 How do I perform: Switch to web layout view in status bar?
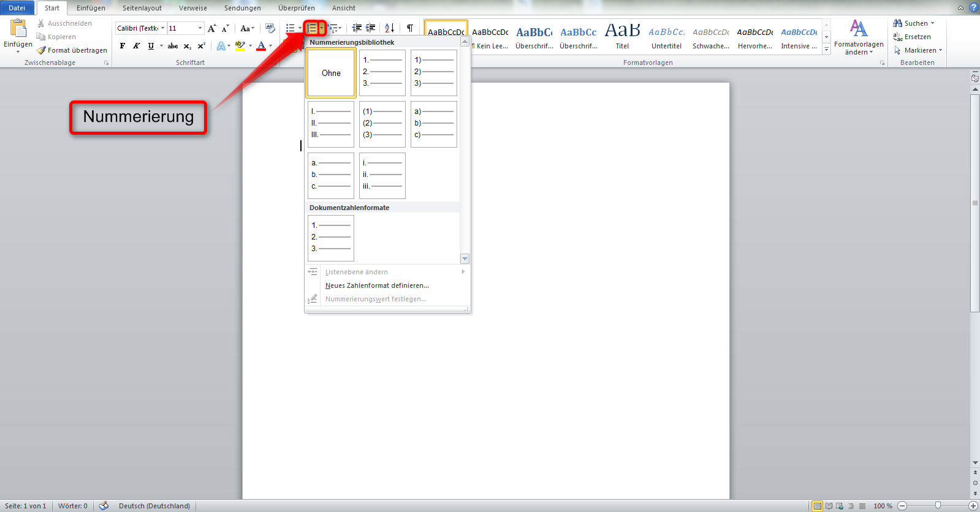pyautogui.click(x=840, y=506)
